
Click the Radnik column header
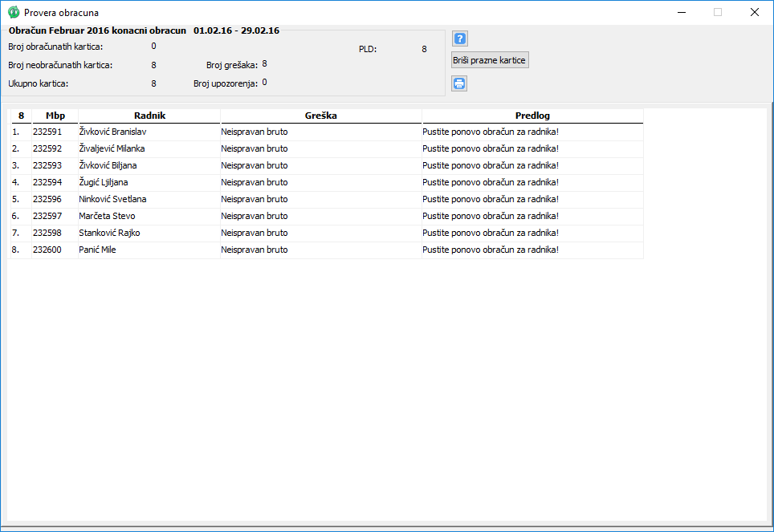149,116
